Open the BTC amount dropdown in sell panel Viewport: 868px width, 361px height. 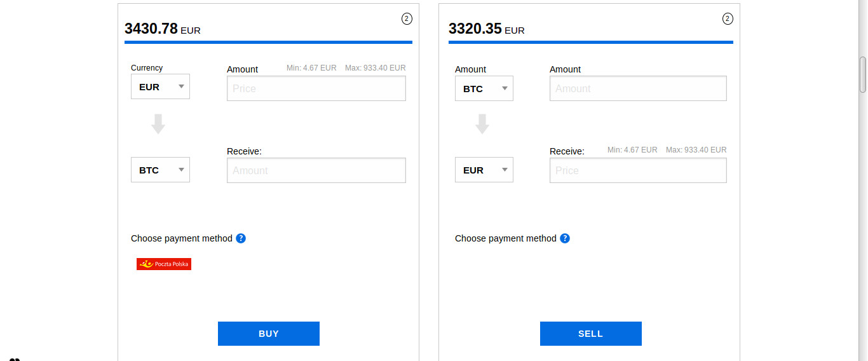(484, 88)
